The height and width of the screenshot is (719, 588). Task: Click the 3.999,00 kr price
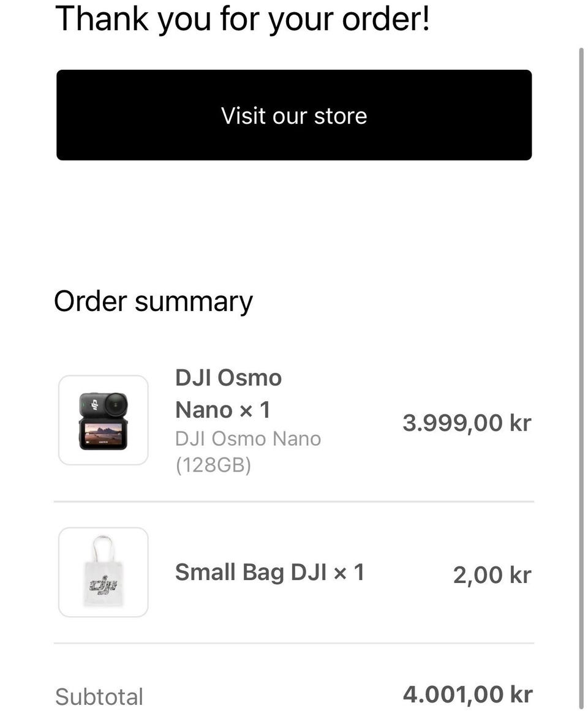tap(467, 423)
